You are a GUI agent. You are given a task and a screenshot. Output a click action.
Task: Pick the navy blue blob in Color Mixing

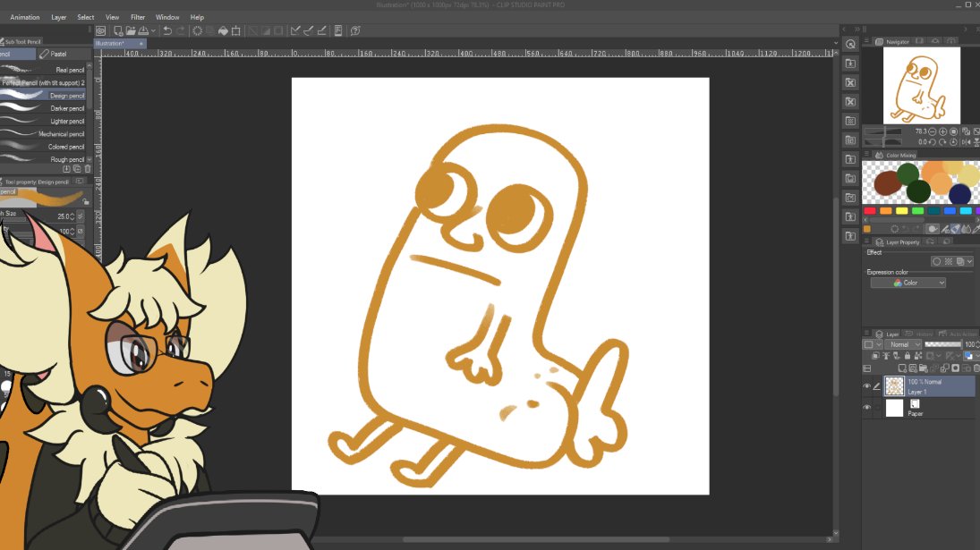(x=959, y=193)
